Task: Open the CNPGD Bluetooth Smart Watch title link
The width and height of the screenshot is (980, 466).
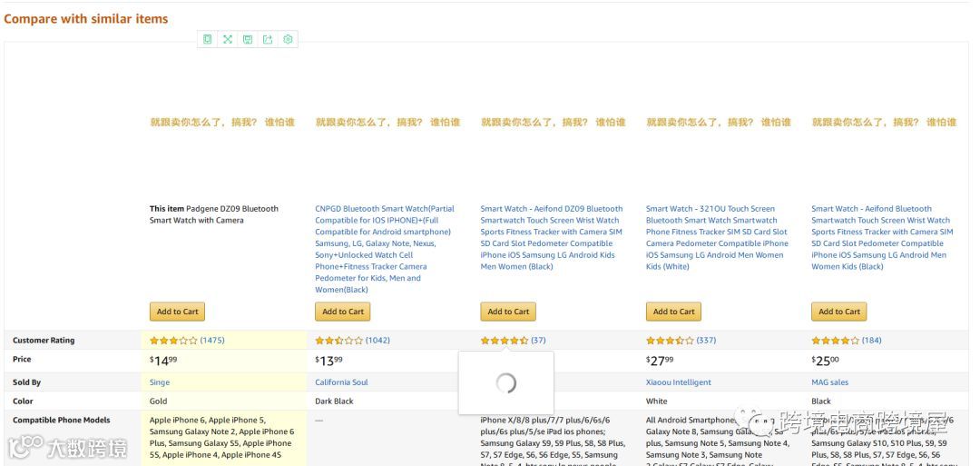Action: click(385, 249)
